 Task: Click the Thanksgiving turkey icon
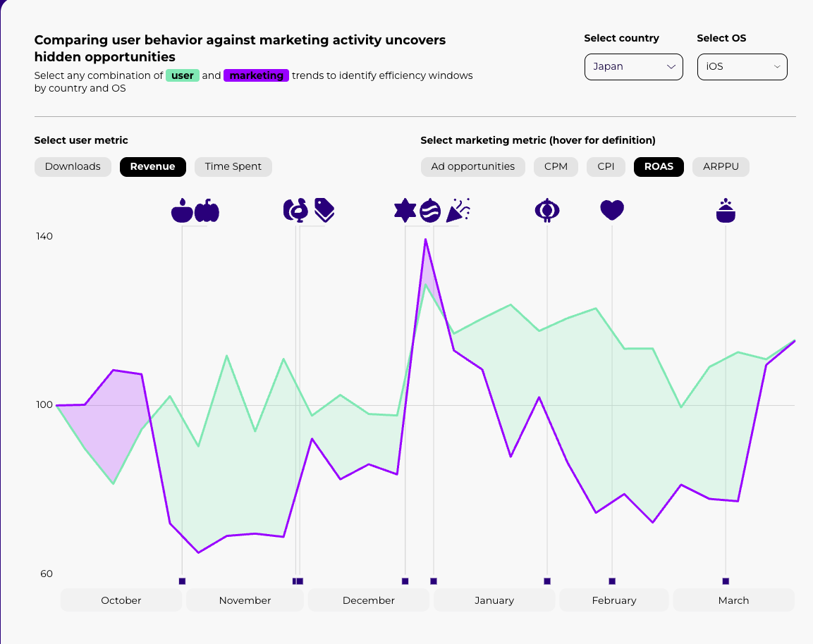[x=296, y=209]
